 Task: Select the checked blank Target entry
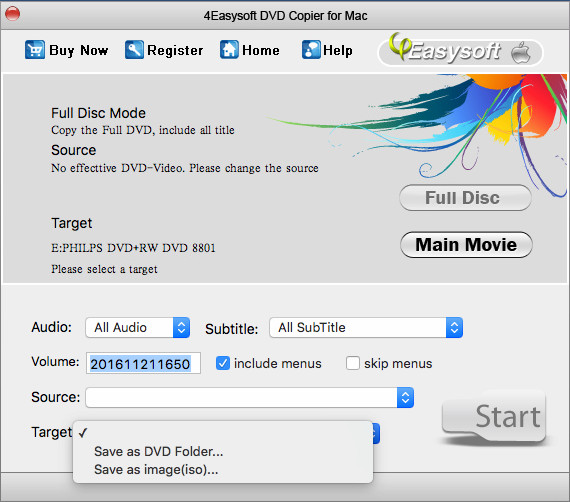tap(223, 433)
